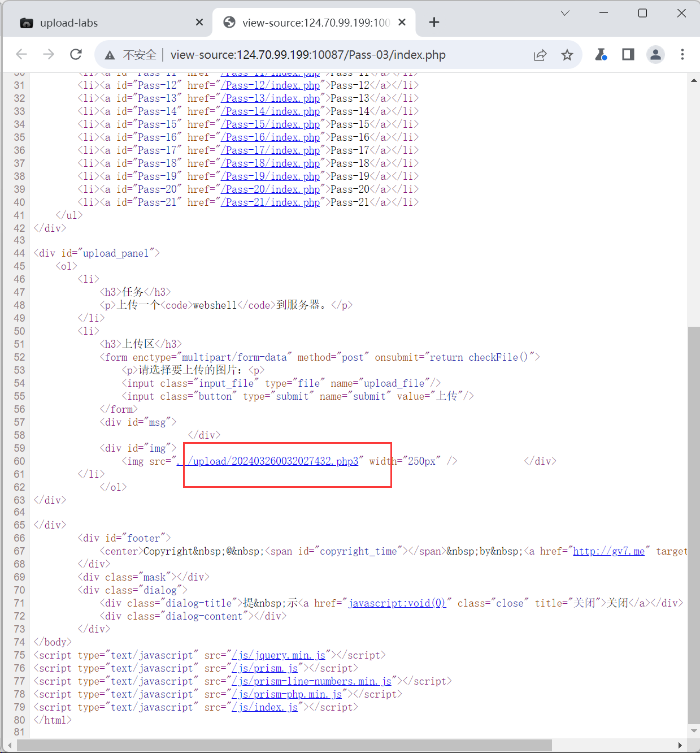The height and width of the screenshot is (753, 700).
Task: Open the user profile avatar
Action: (x=655, y=54)
